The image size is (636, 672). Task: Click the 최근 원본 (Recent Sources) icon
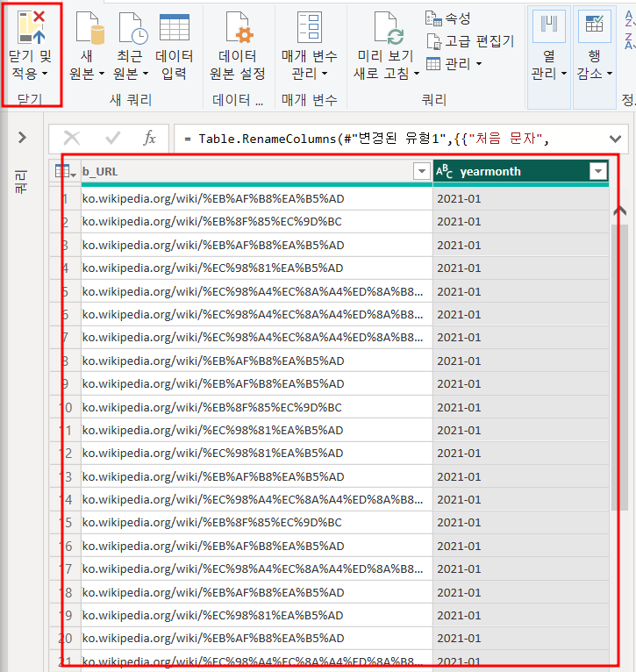coord(132,28)
